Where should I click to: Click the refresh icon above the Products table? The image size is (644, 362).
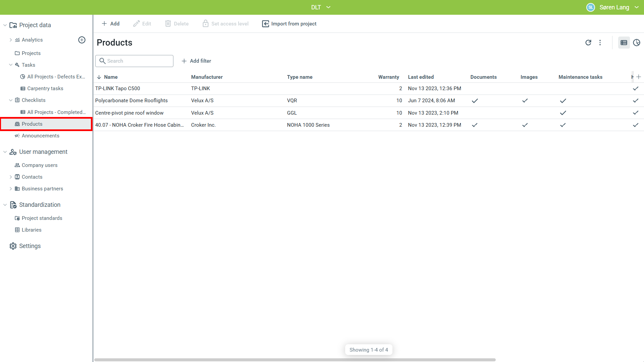(588, 43)
